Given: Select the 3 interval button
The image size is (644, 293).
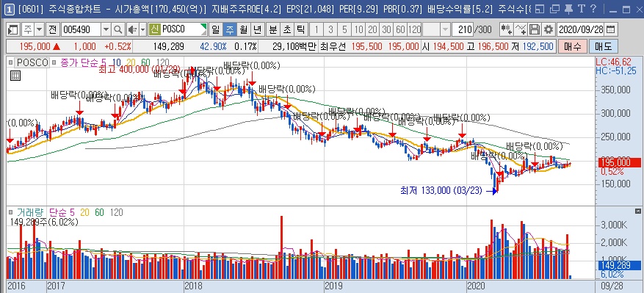Looking at the screenshot, I should [330, 29].
